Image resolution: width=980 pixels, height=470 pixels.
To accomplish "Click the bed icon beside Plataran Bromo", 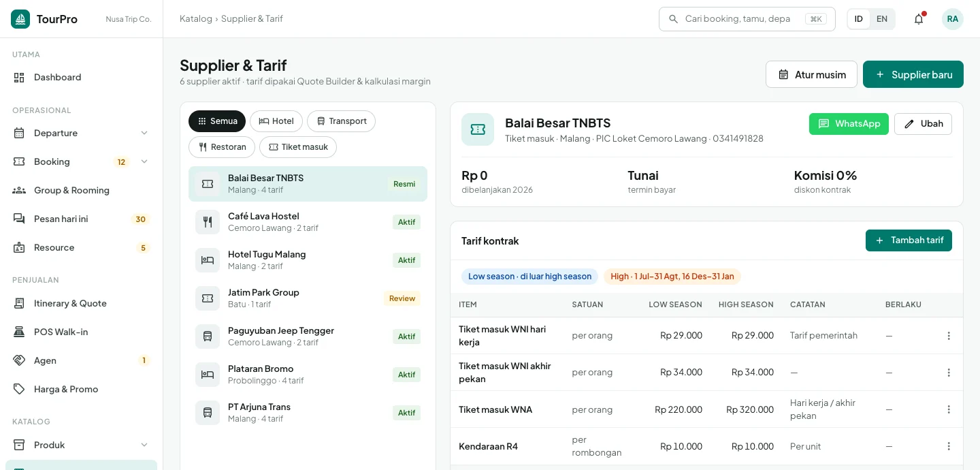I will tap(208, 375).
